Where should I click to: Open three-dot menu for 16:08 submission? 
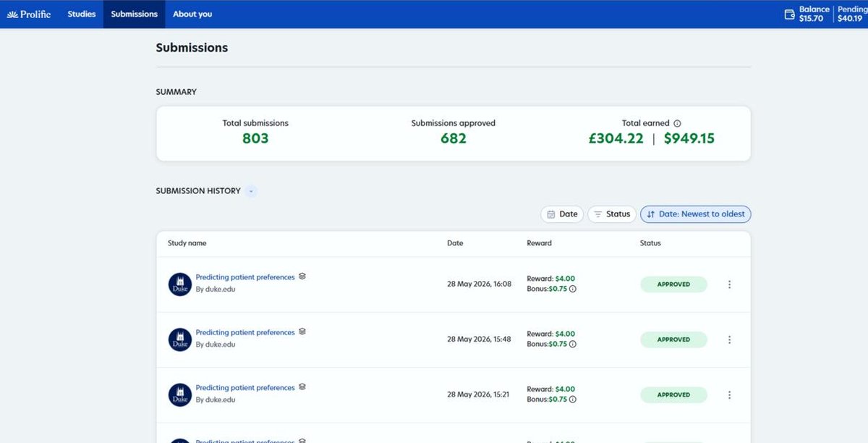729,284
